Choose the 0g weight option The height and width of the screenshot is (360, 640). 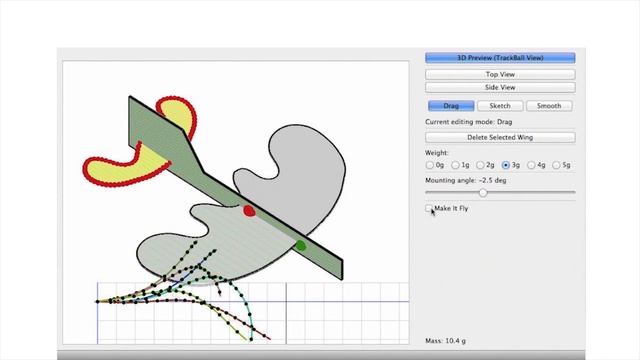tap(430, 165)
